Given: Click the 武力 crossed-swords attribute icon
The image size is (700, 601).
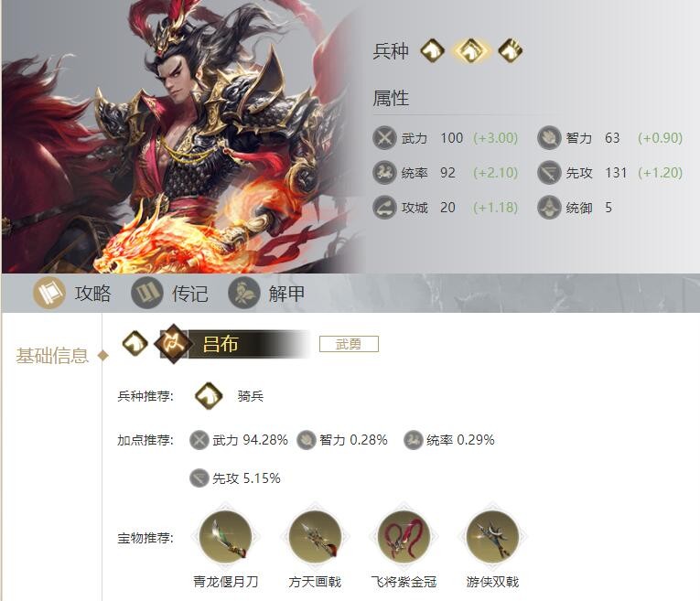Looking at the screenshot, I should pos(384,137).
